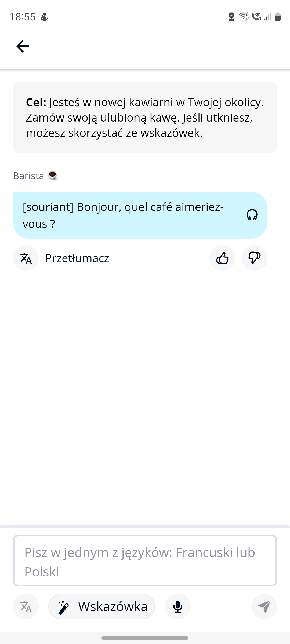Tap the coffee cup emoji
The width and height of the screenshot is (290, 644).
53,176
